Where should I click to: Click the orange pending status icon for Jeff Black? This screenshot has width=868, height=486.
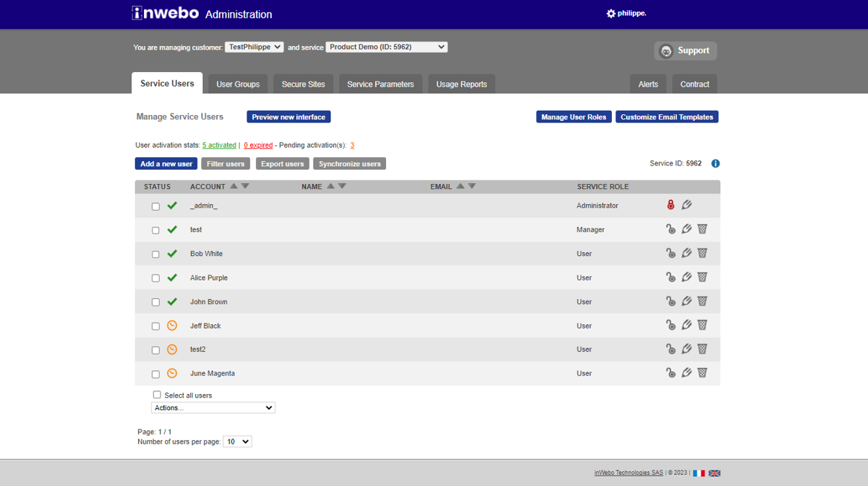pyautogui.click(x=172, y=325)
